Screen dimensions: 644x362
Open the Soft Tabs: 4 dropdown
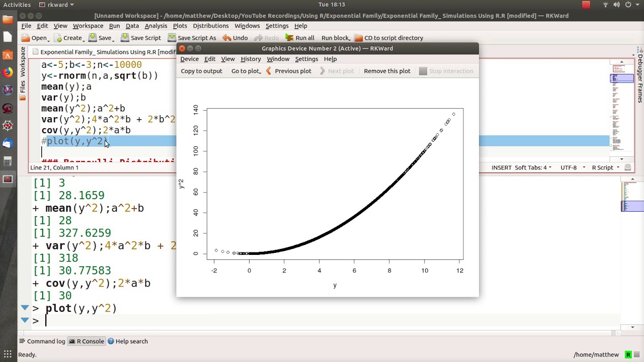[x=533, y=167]
